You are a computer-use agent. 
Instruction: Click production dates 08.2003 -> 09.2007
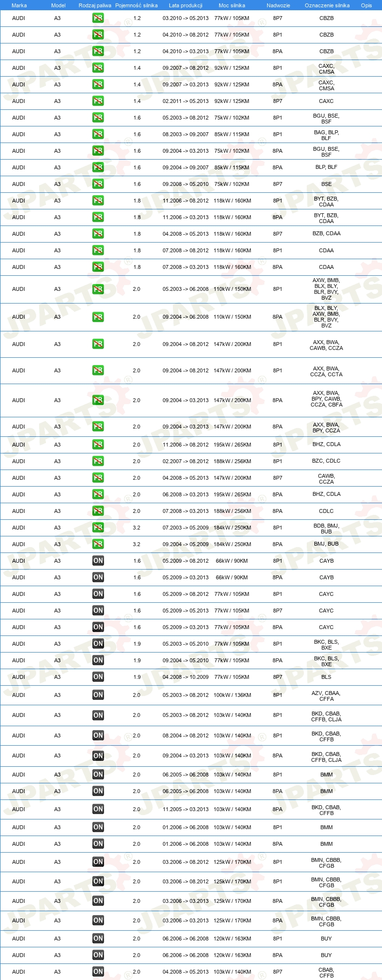(186, 134)
